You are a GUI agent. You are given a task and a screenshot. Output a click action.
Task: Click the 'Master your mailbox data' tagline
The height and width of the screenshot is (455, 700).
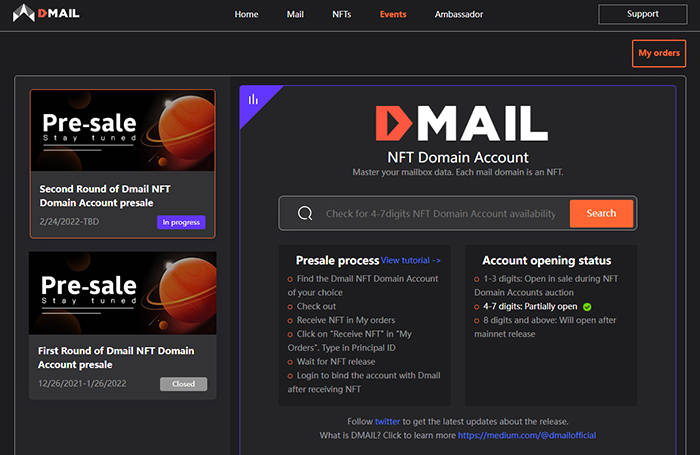coord(458,172)
